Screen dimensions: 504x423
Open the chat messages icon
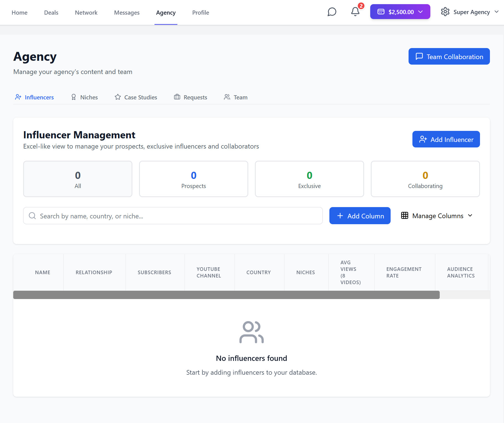point(332,12)
